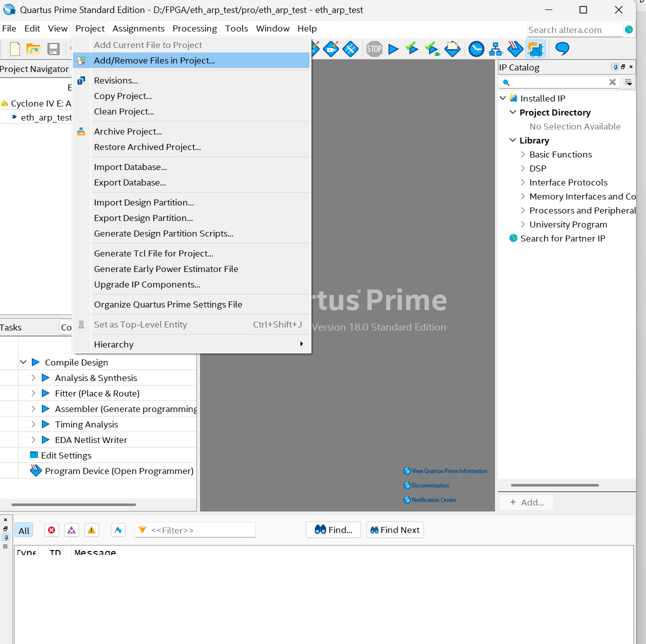Clear the IP Catalog search field

[612, 82]
